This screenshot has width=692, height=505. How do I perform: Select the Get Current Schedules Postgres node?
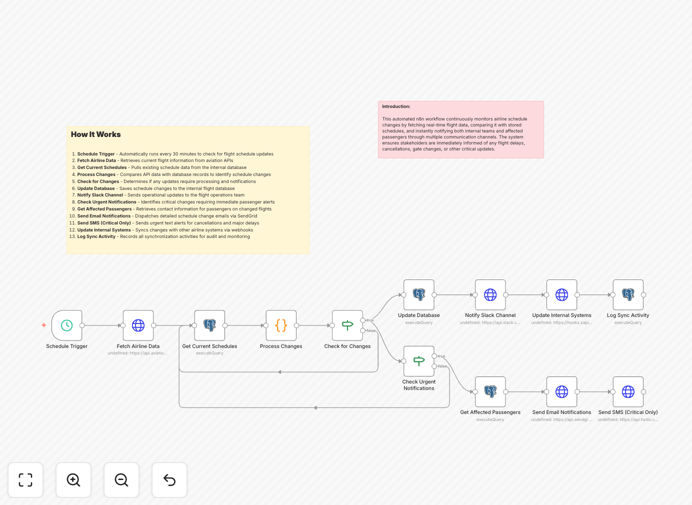click(210, 325)
